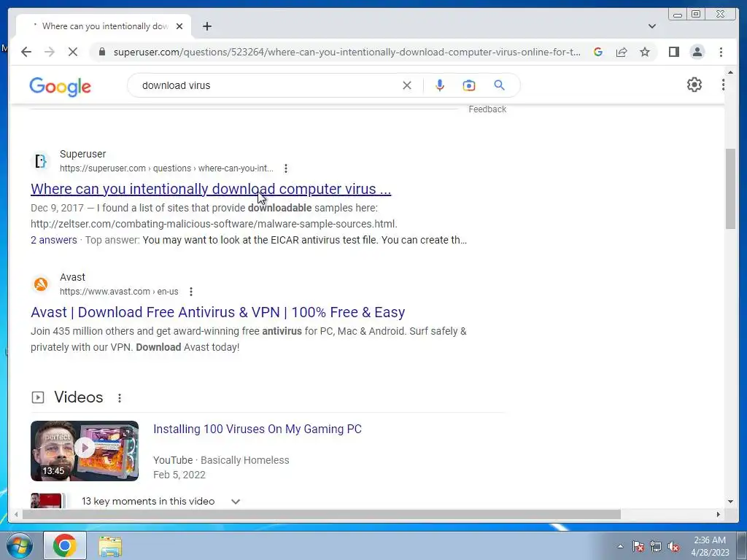Search by image camera icon
The height and width of the screenshot is (560, 747).
coord(469,85)
